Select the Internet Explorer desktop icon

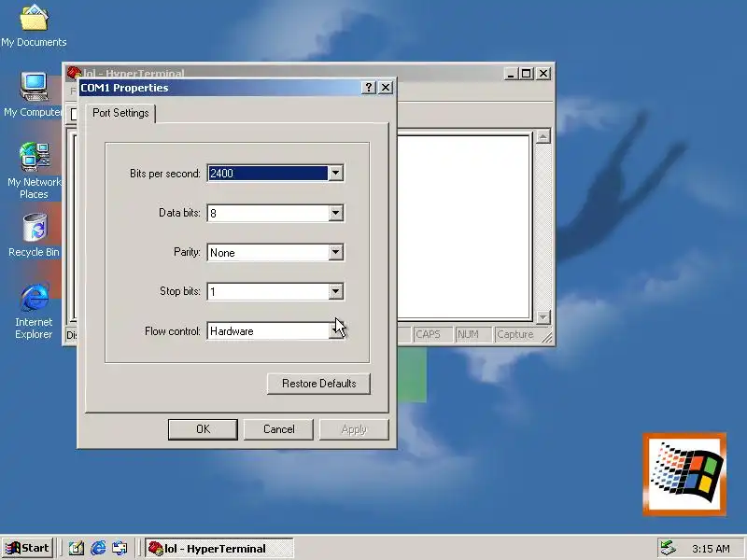tap(34, 311)
